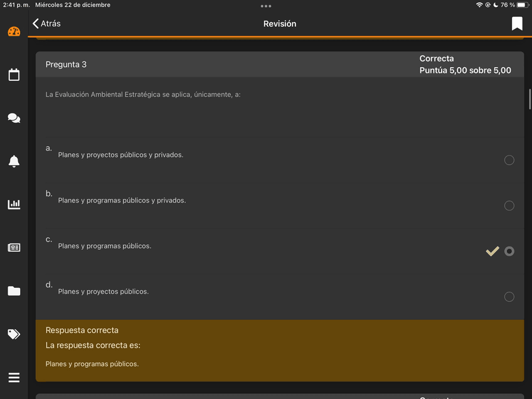Image resolution: width=532 pixels, height=399 pixels.
Task: Tap option letter b.
Action: pos(49,194)
